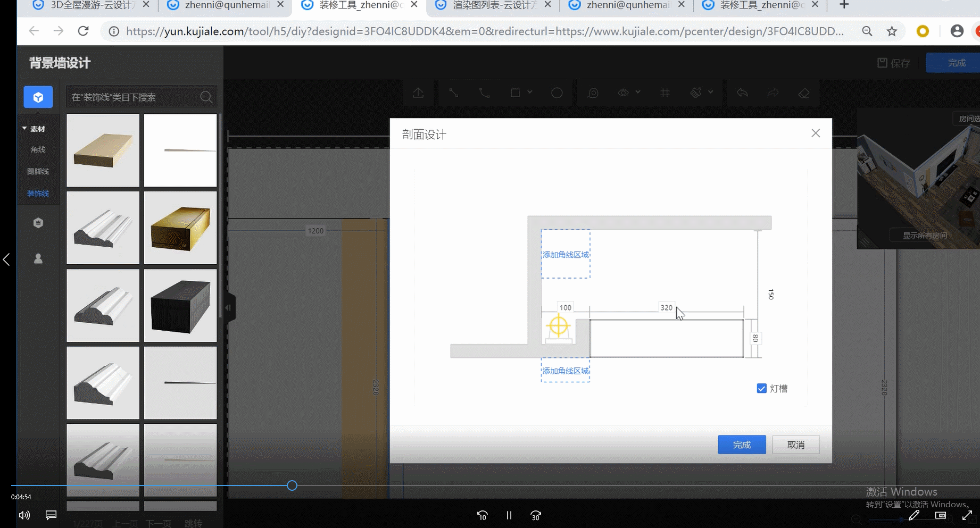Switch to the 渲染图列表 browser tab

tap(492, 5)
